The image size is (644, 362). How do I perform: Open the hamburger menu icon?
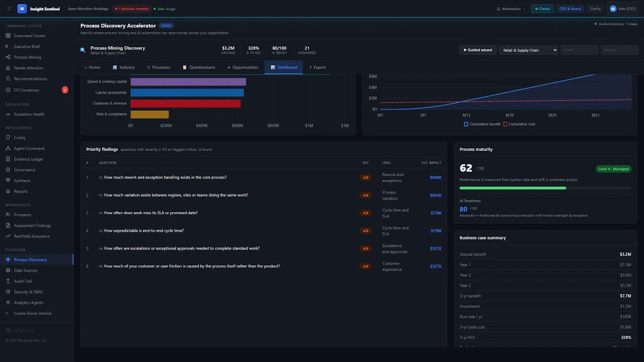[9, 9]
